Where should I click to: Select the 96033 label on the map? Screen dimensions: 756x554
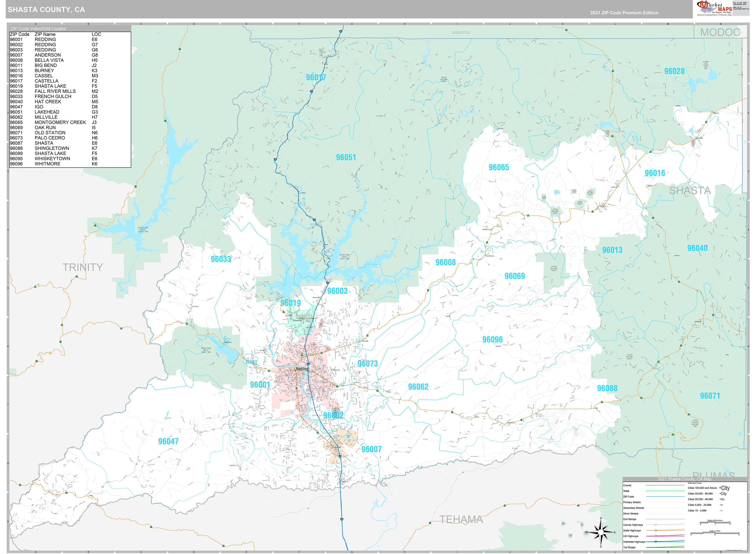point(221,259)
